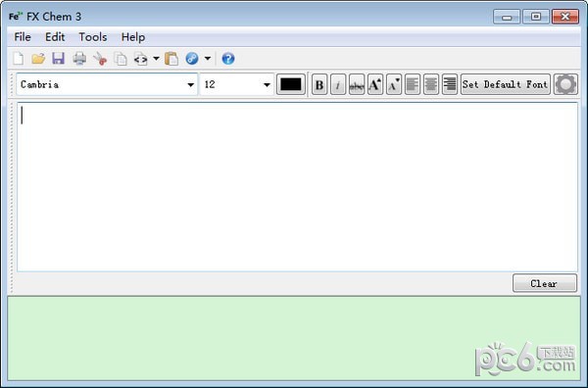The width and height of the screenshot is (588, 388).
Task: Pick the black font color swatch
Action: (291, 84)
